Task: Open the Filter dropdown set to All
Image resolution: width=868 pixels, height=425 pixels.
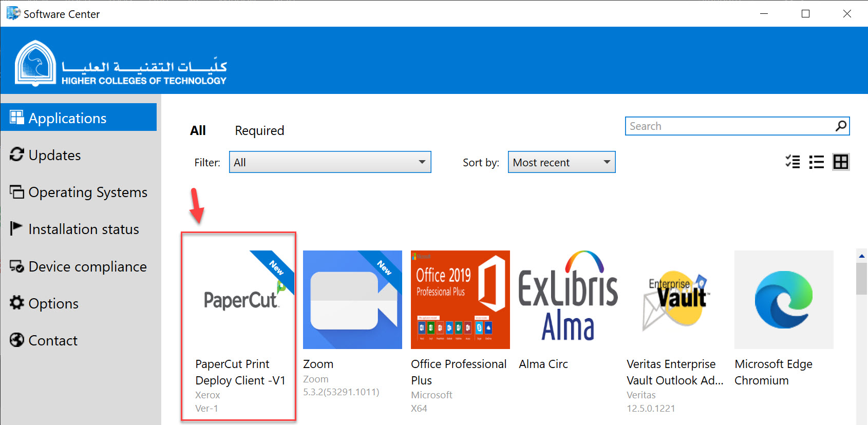Action: click(x=330, y=162)
